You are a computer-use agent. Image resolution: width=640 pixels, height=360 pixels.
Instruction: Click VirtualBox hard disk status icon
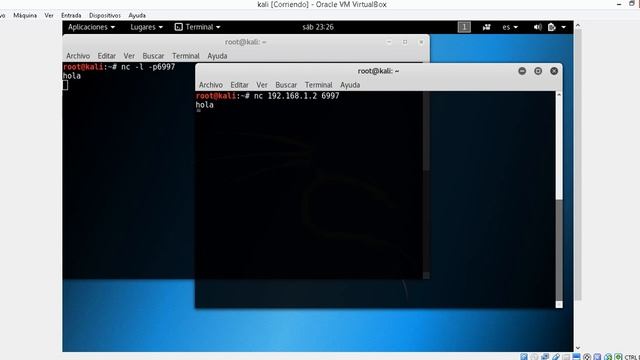tap(524, 357)
